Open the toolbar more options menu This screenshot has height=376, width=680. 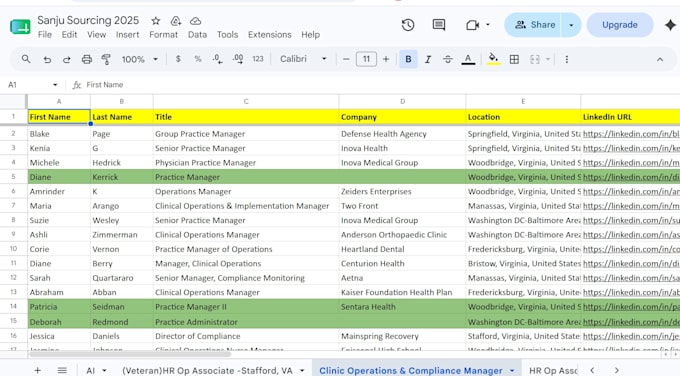click(x=566, y=59)
